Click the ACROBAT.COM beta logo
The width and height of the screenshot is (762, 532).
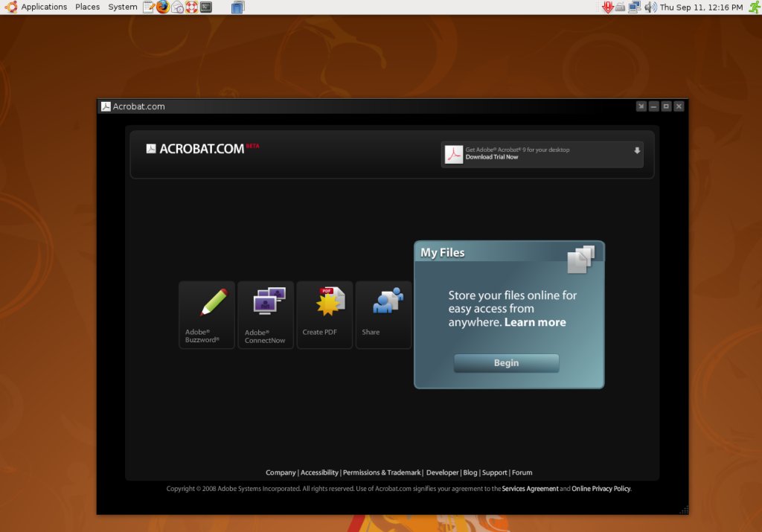coord(202,149)
